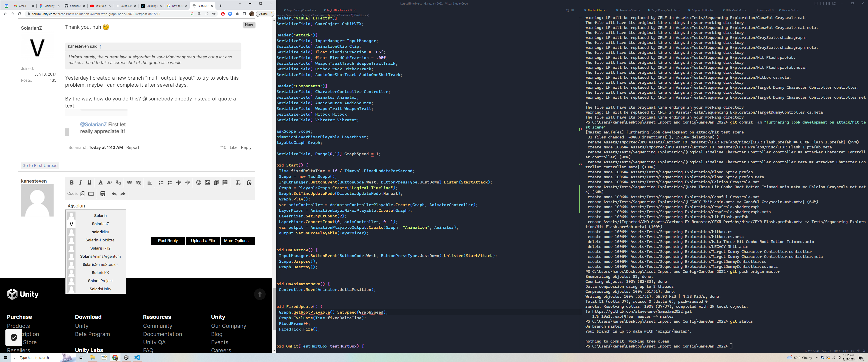Toggle underline formatting in reply editor
This screenshot has height=362, width=868.
click(89, 183)
